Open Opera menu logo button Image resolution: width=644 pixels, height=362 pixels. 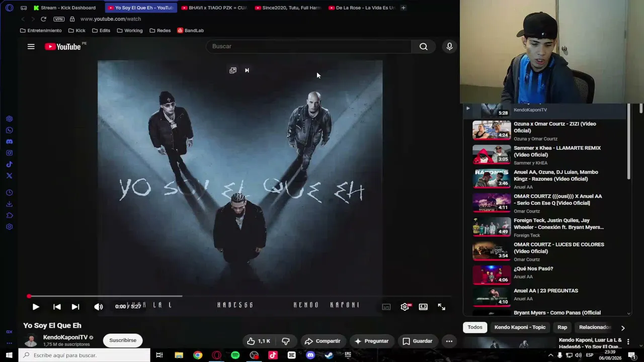coord(9,8)
